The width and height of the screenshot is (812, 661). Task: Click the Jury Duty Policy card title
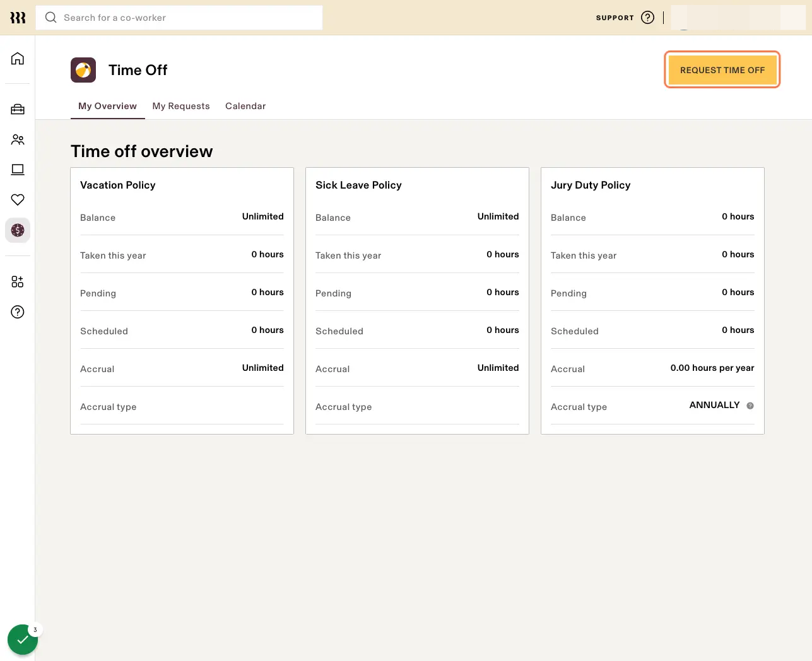pos(591,185)
